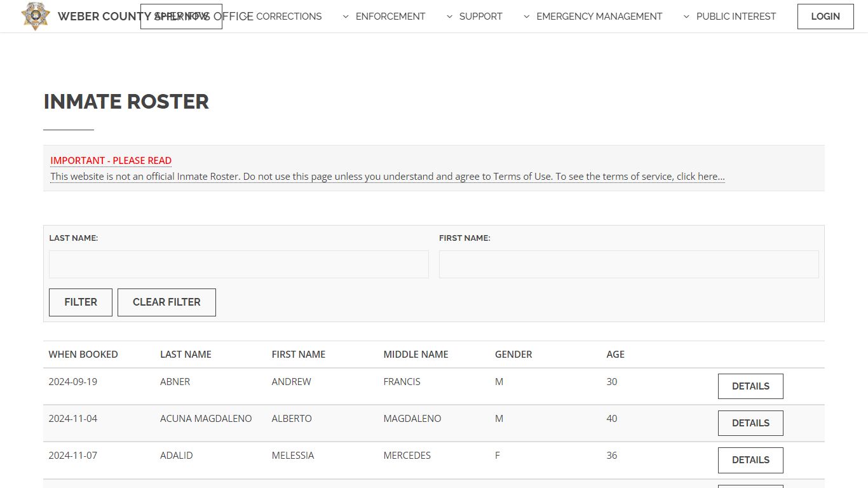Screen dimensions: 868x488
Task: Click the Middle Name column header
Action: [416, 355]
